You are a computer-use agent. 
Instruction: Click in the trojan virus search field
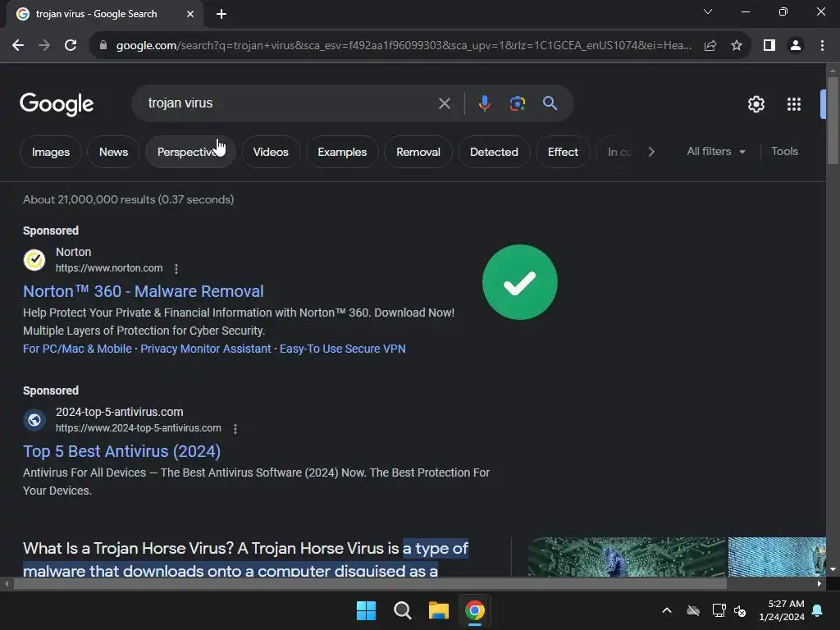pos(290,103)
